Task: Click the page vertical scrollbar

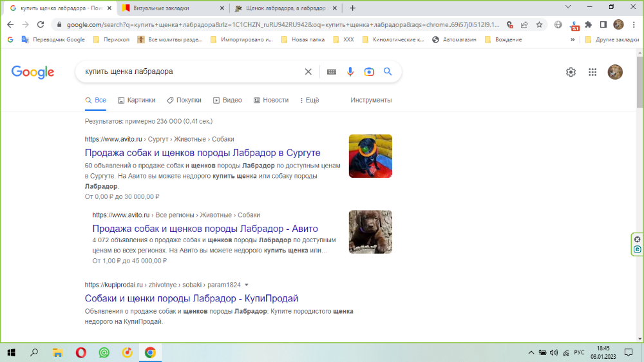Action: tap(640, 82)
